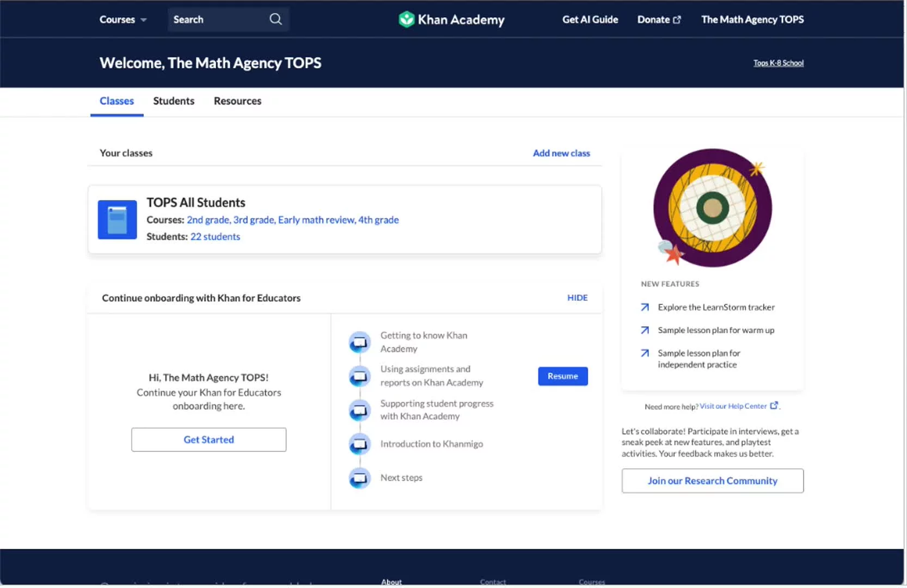The height and width of the screenshot is (588, 907).
Task: Open Sample lesson plan for warm up
Action: click(x=716, y=330)
